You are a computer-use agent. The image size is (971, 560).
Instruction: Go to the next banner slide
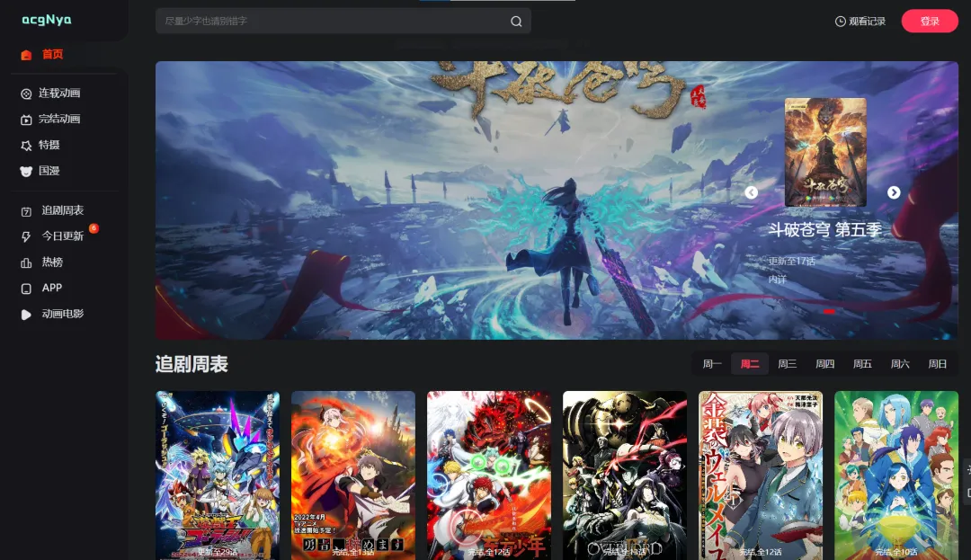[894, 192]
